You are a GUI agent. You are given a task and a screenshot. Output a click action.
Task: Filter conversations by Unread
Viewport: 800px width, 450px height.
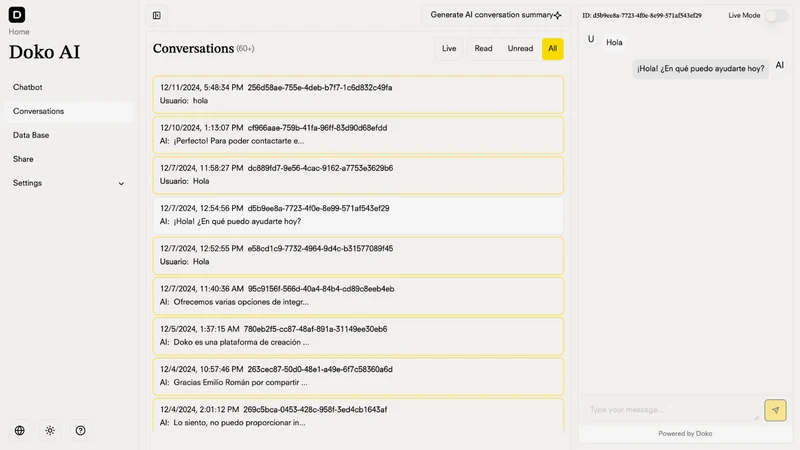click(x=520, y=48)
